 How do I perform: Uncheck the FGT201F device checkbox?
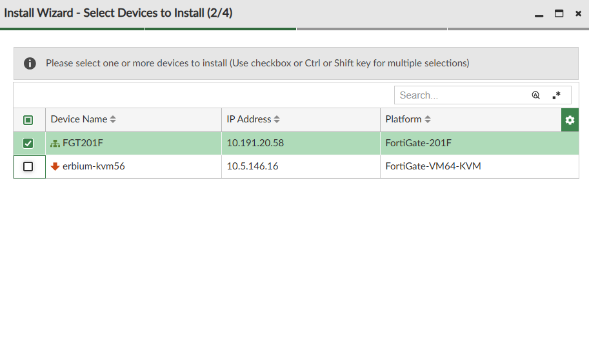point(28,143)
